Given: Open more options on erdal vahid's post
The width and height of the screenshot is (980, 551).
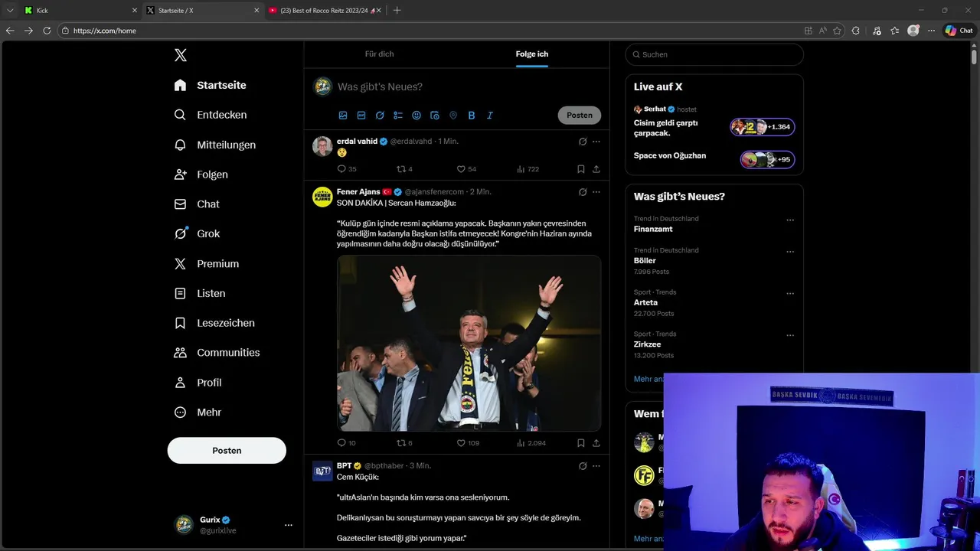Looking at the screenshot, I should click(596, 142).
